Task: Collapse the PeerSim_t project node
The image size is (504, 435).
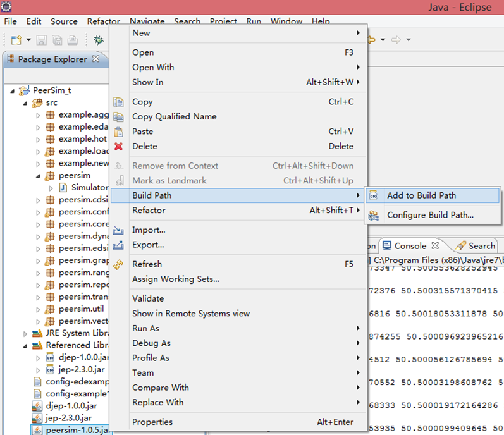Action: pos(12,91)
